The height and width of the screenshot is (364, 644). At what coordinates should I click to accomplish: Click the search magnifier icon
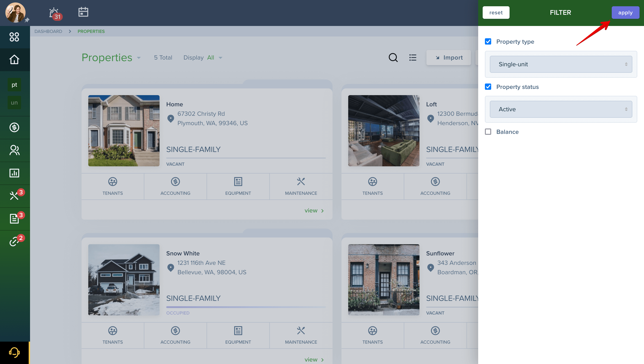pyautogui.click(x=393, y=58)
